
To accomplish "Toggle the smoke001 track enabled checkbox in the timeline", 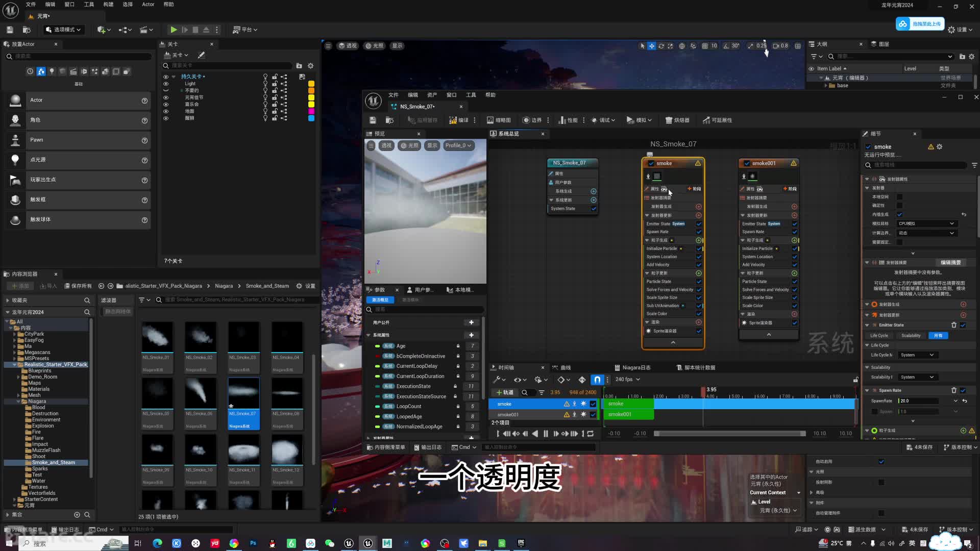I will (593, 414).
